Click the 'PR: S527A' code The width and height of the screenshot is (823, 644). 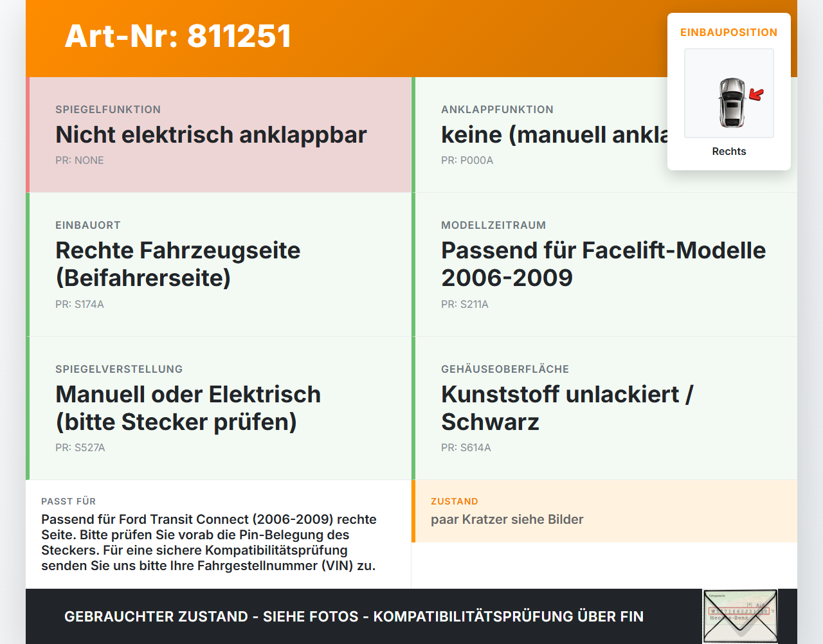click(80, 447)
